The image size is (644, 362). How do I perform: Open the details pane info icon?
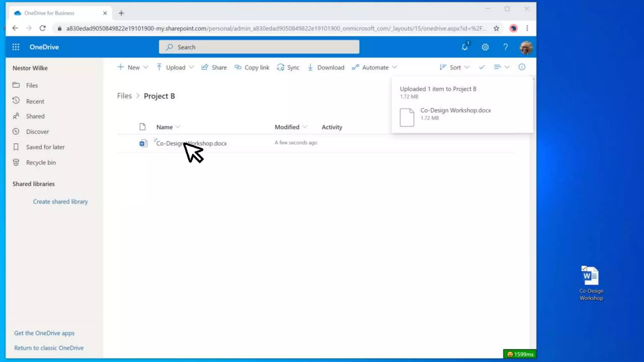pos(522,67)
